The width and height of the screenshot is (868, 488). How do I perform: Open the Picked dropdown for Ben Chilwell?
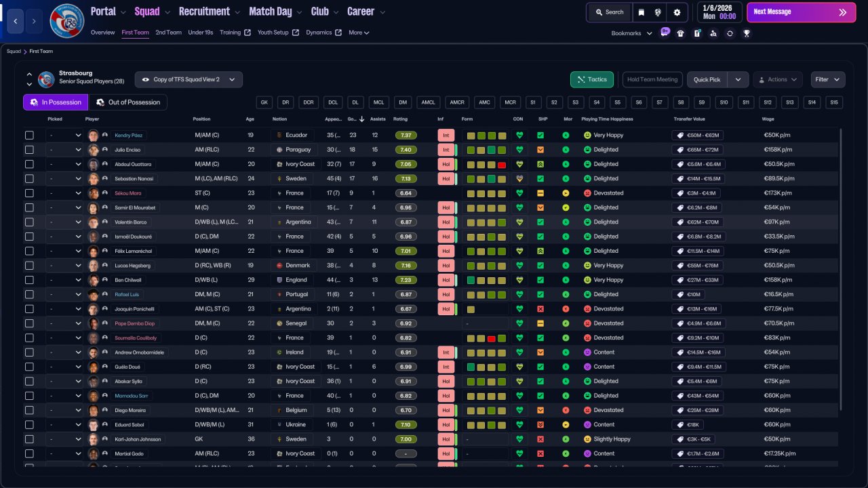click(64, 280)
